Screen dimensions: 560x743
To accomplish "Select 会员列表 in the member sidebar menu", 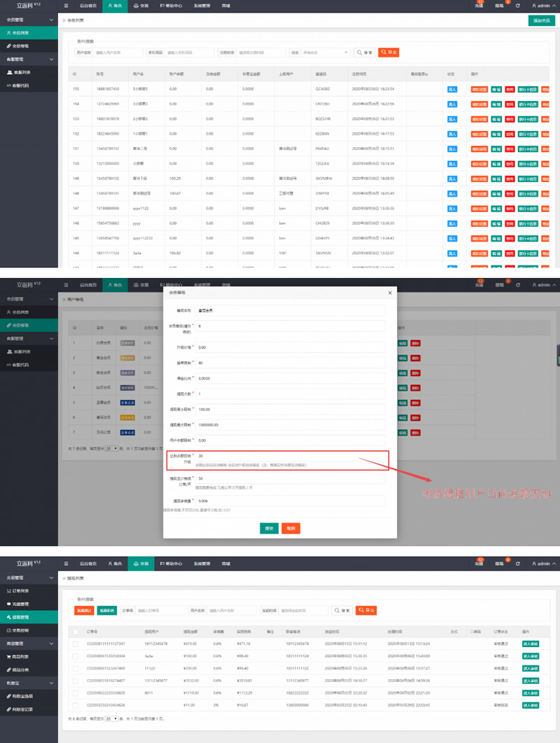I will pyautogui.click(x=20, y=33).
